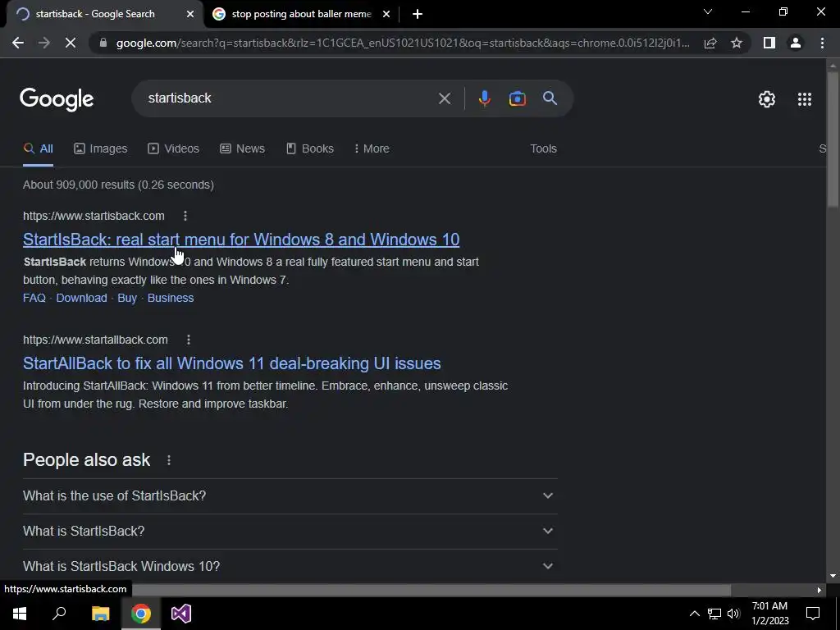Click the vertical page scrollbar thumb

click(833, 139)
